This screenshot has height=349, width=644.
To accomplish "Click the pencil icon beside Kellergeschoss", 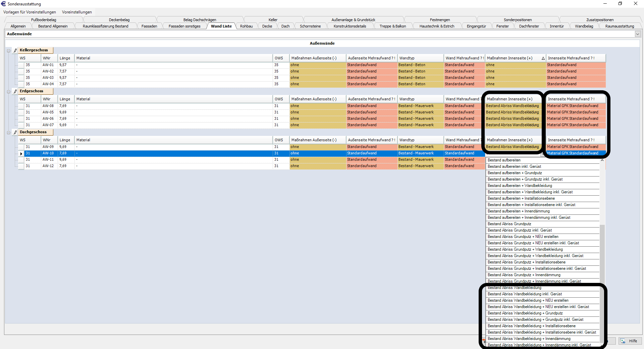I will tap(15, 50).
